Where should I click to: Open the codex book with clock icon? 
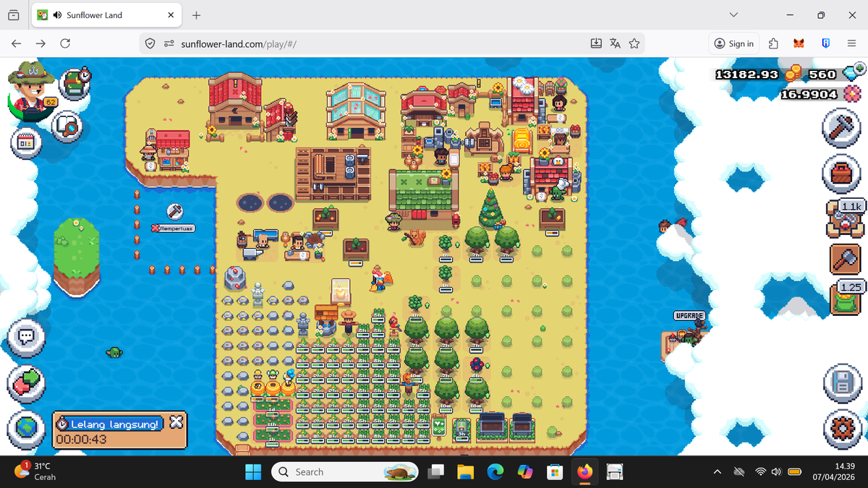tap(75, 84)
